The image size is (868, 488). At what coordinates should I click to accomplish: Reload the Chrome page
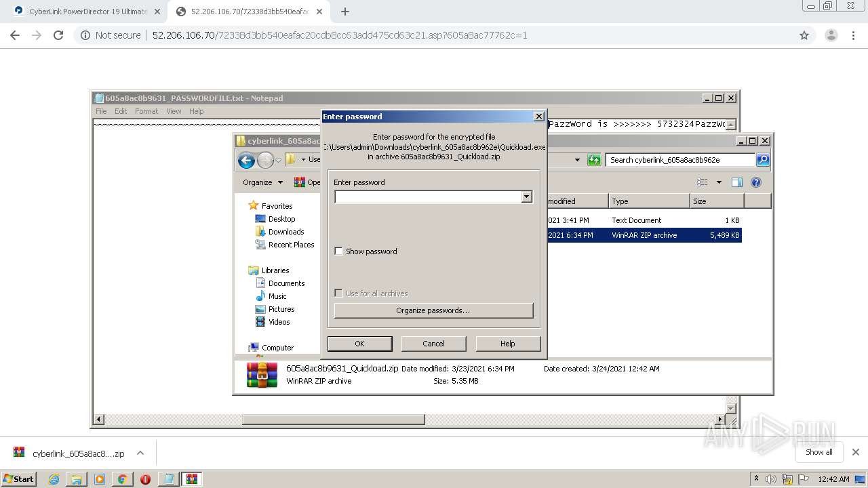tap(58, 35)
